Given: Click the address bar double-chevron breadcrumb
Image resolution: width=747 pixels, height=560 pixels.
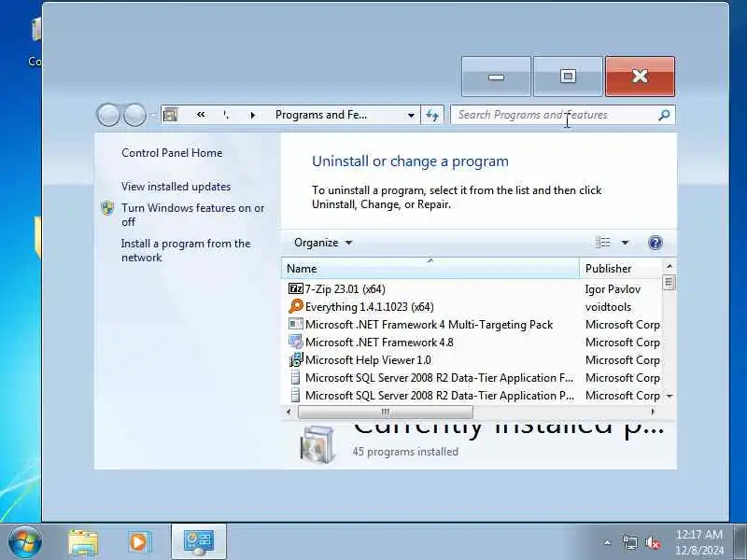Looking at the screenshot, I should coord(201,115).
